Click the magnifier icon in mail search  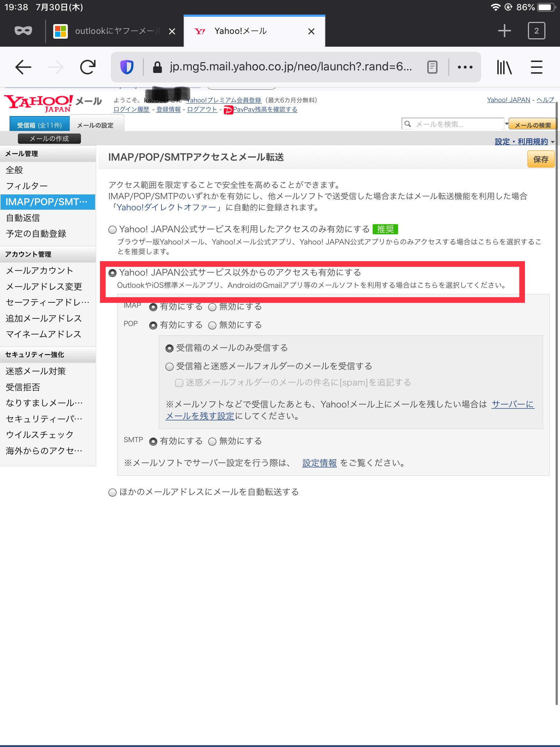pos(408,124)
